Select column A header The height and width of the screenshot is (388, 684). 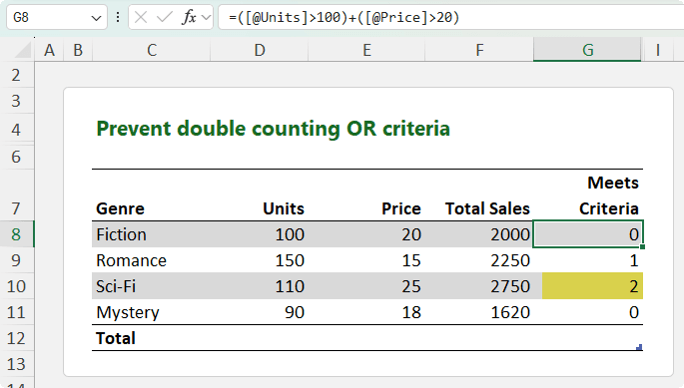point(49,50)
